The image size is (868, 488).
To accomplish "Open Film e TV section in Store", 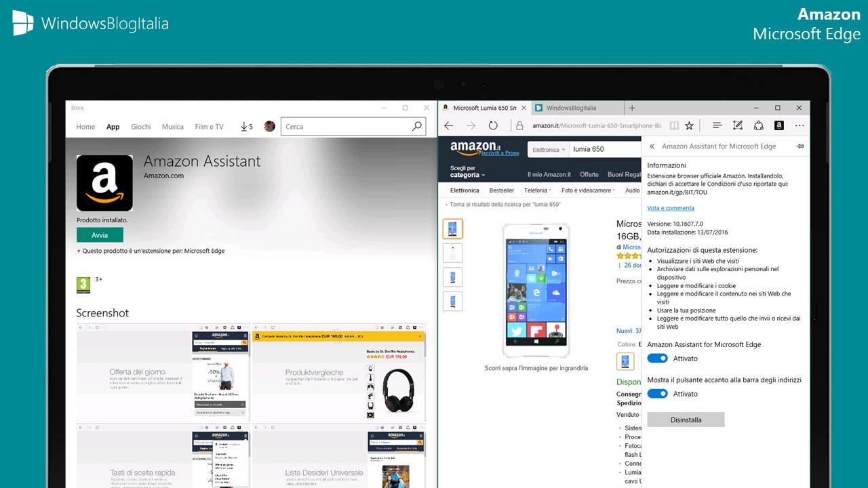I will [x=209, y=127].
